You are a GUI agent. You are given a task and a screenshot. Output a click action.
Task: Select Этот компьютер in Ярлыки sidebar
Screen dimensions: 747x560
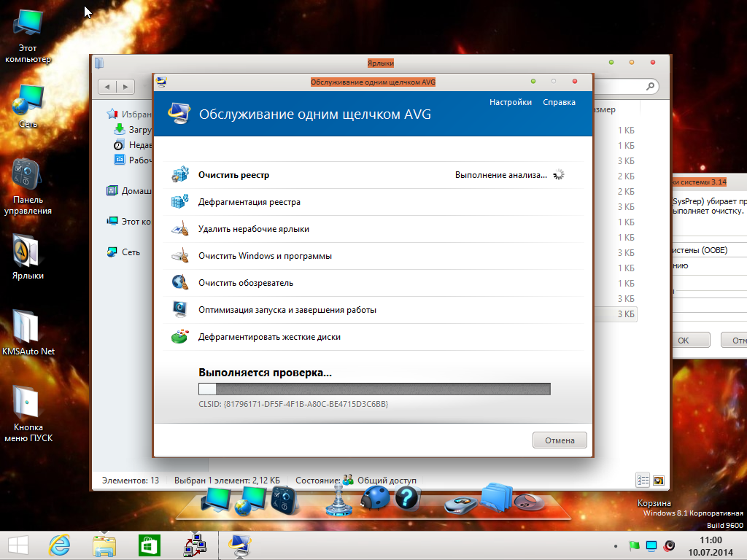point(128,222)
